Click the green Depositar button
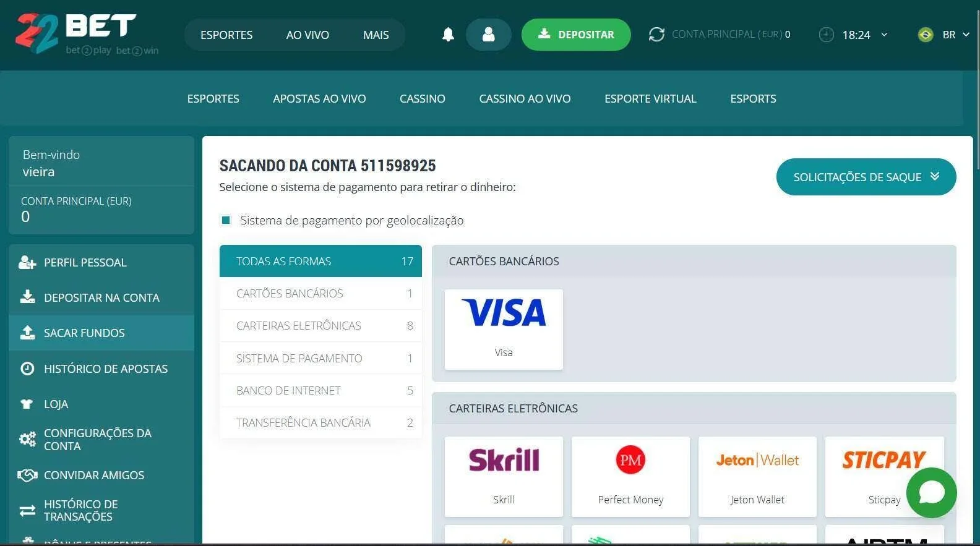 (576, 35)
